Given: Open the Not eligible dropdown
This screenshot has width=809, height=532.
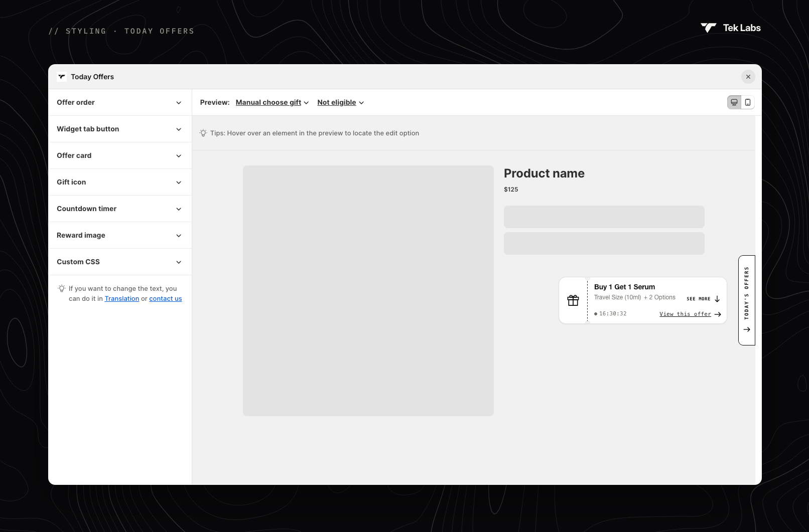Looking at the screenshot, I should tap(341, 102).
